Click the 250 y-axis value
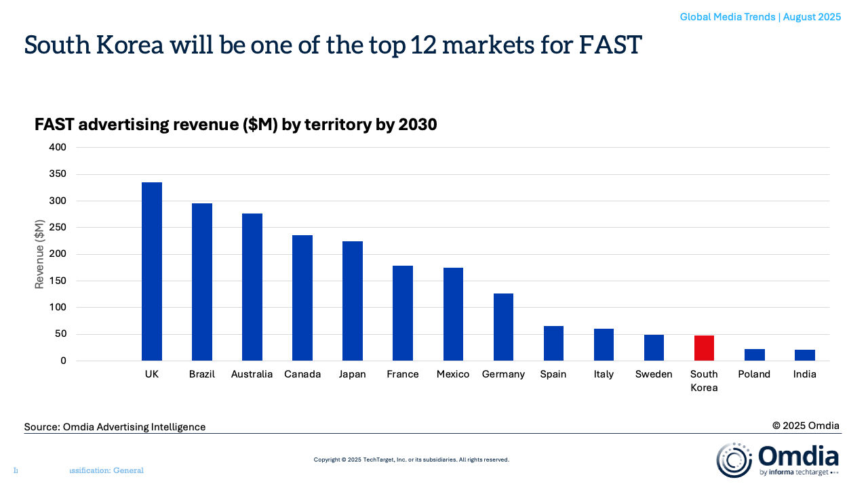Image resolution: width=868 pixels, height=488 pixels. point(58,227)
